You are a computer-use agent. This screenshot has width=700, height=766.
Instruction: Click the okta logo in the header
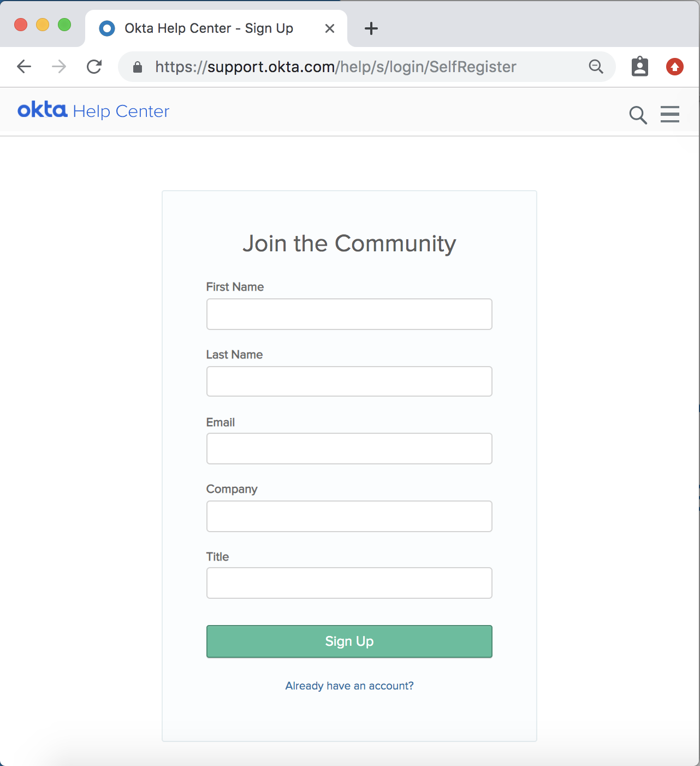click(43, 110)
